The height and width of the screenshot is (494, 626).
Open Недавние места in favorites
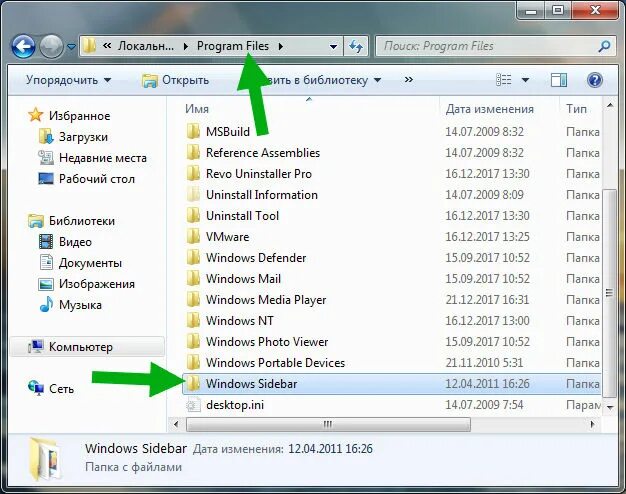tap(103, 158)
